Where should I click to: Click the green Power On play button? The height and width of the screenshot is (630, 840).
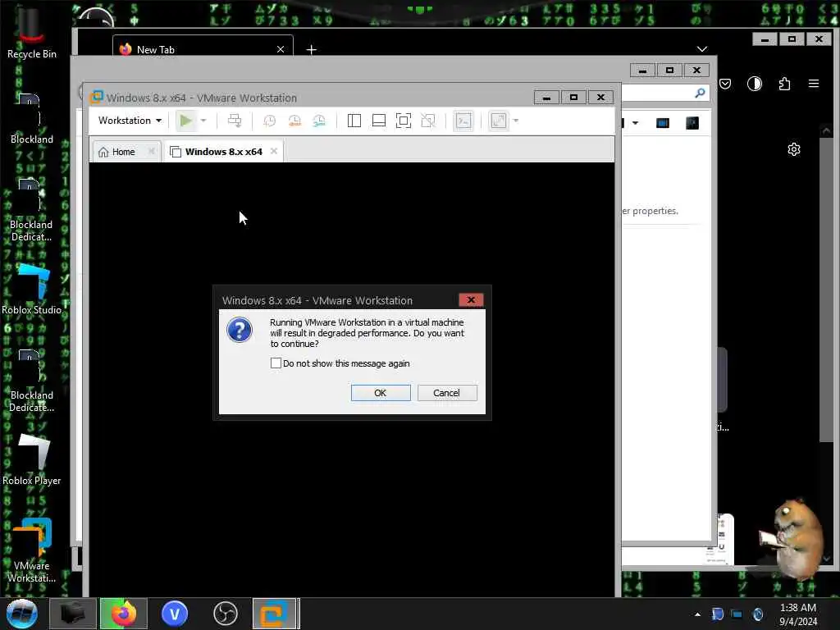(186, 121)
